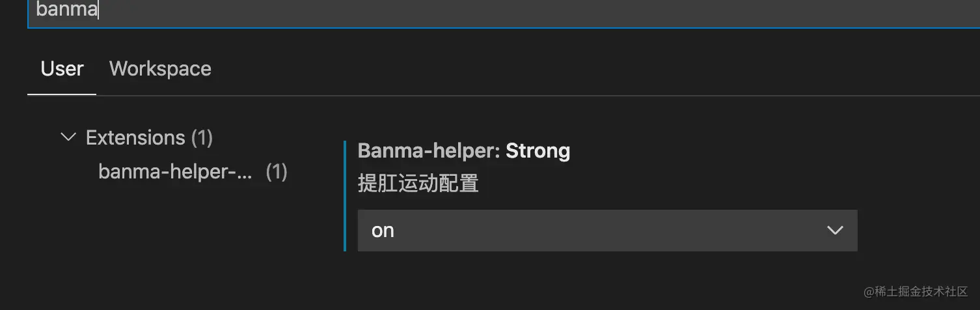
Task: Click the bold 'Strong' setting name
Action: pos(538,151)
